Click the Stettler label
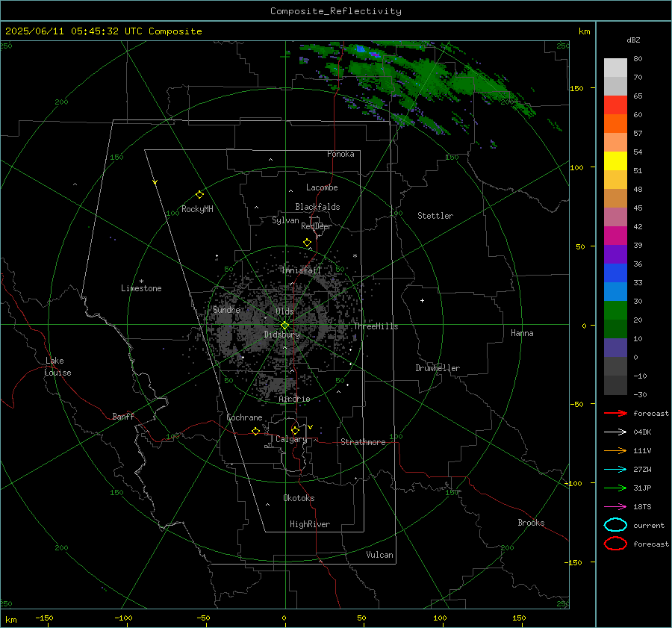Viewport: 672px width, 628px height. point(435,216)
